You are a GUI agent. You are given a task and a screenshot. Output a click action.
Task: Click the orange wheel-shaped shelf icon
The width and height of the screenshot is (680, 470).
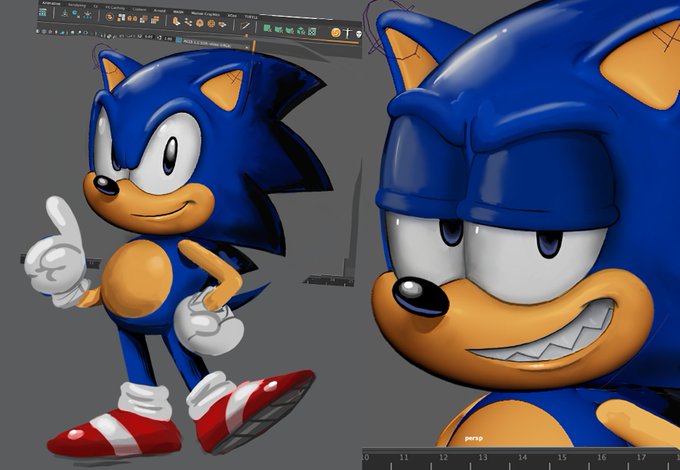click(211, 24)
